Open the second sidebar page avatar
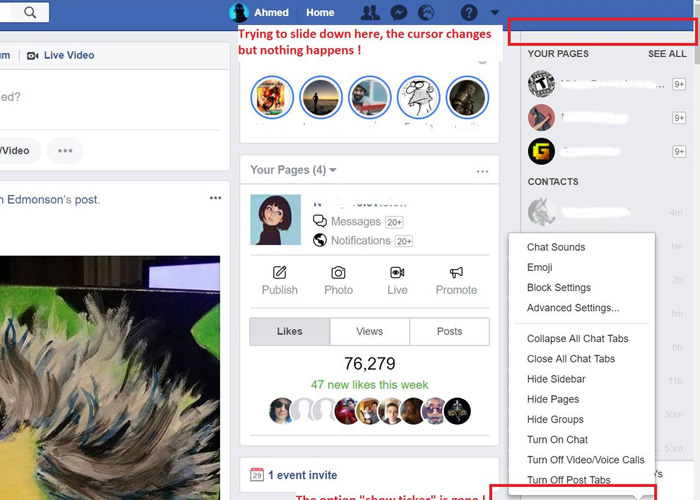 (x=541, y=117)
